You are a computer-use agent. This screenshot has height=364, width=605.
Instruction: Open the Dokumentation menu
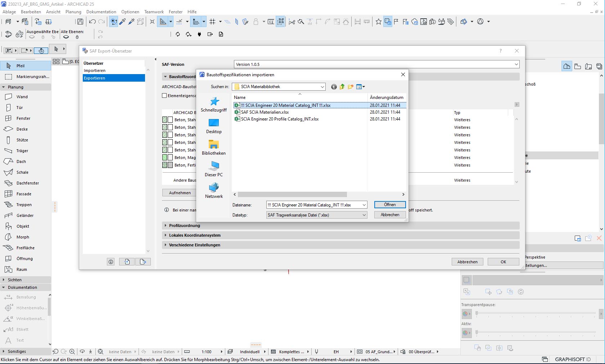(101, 12)
